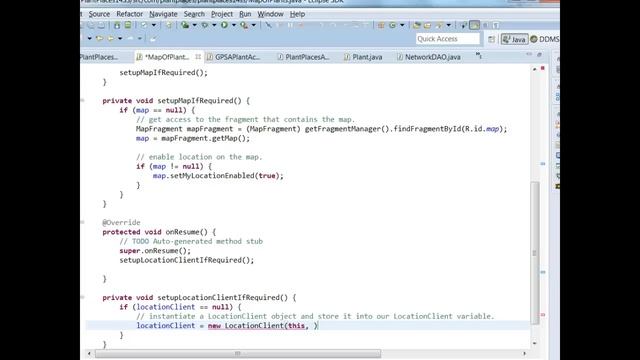The image size is (640, 360).
Task: Click the vertical scrollbar up arrow
Action: click(x=535, y=69)
